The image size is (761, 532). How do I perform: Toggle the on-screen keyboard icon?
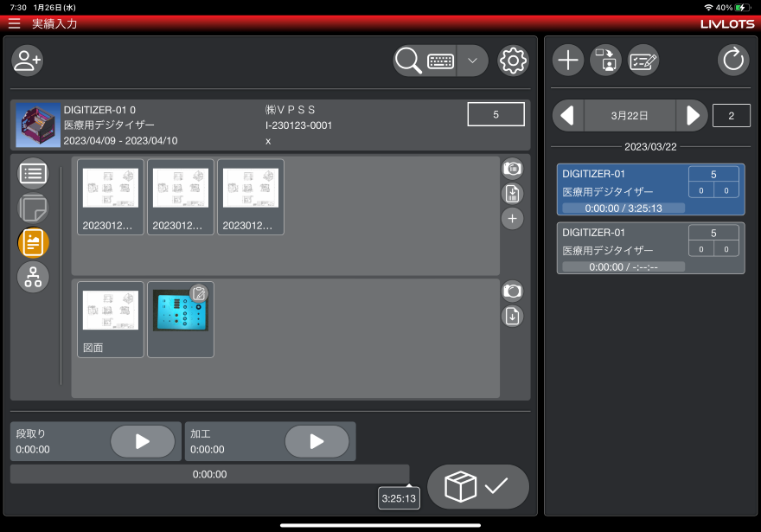(x=439, y=61)
